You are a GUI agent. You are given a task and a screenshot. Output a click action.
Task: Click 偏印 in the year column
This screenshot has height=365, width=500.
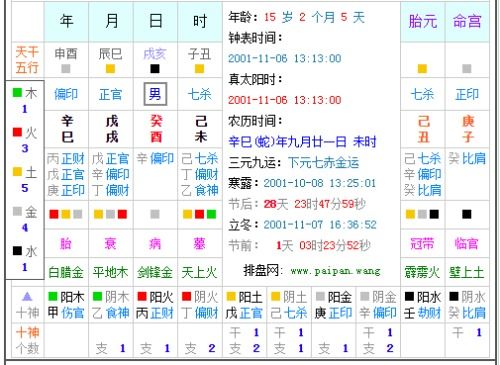coord(66,94)
